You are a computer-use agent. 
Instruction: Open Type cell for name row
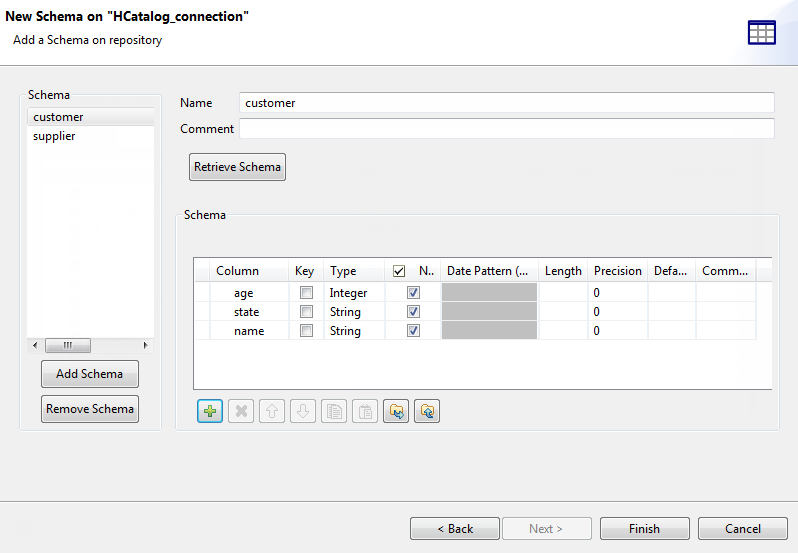[x=354, y=331]
